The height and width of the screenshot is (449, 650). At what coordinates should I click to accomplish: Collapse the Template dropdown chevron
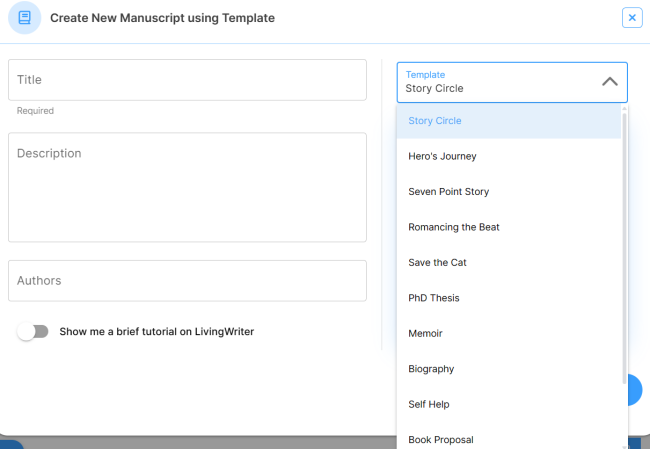click(x=609, y=82)
